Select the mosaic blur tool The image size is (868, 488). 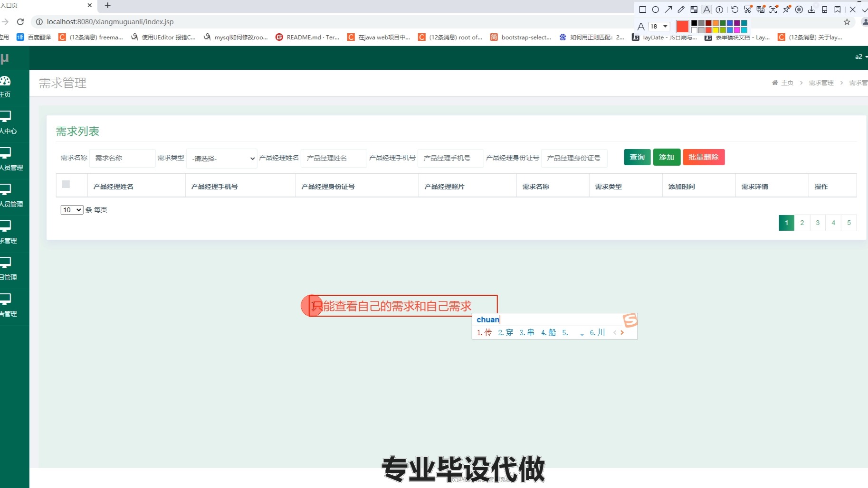coord(694,9)
